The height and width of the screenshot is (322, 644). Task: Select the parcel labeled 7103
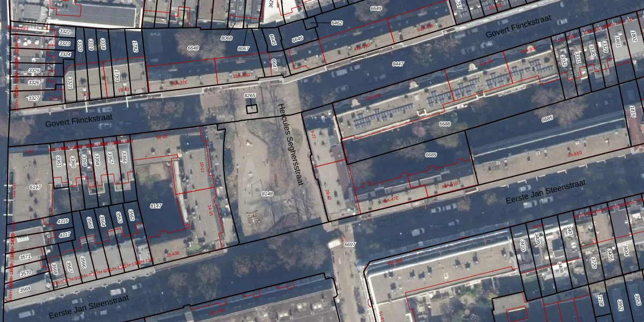(x=601, y=301)
